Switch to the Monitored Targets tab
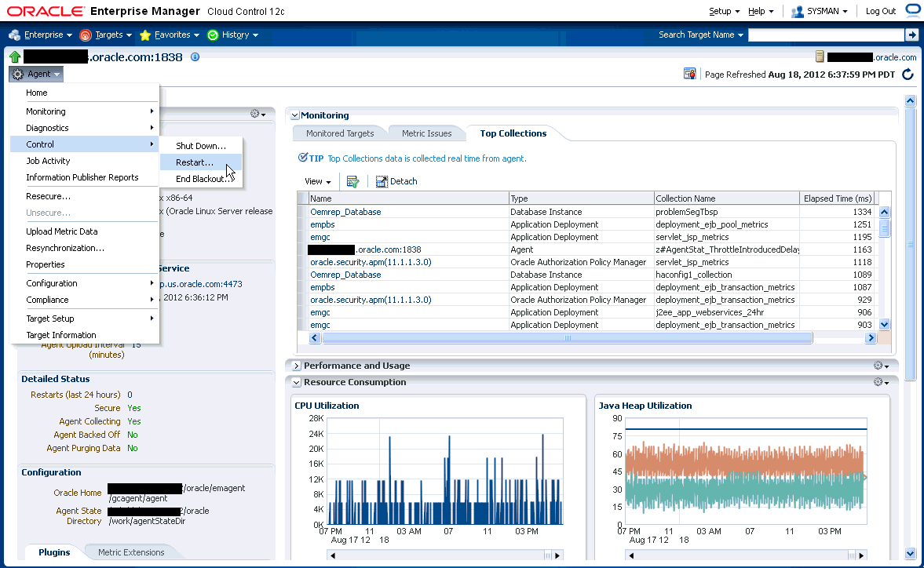 pos(340,133)
